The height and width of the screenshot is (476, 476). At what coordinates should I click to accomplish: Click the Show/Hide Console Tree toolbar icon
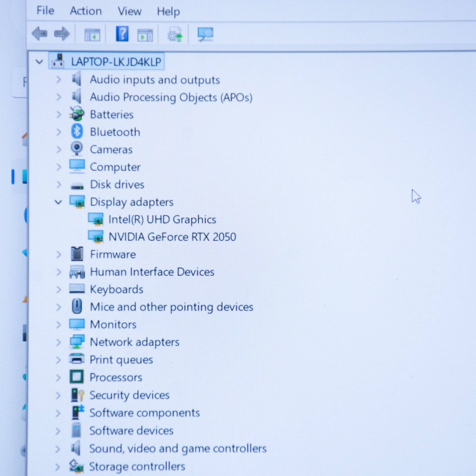(x=92, y=35)
